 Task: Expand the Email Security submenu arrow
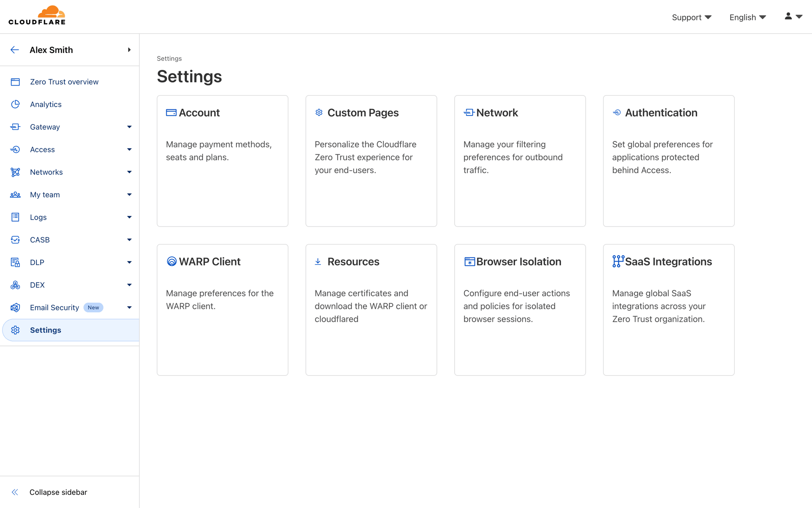click(129, 307)
